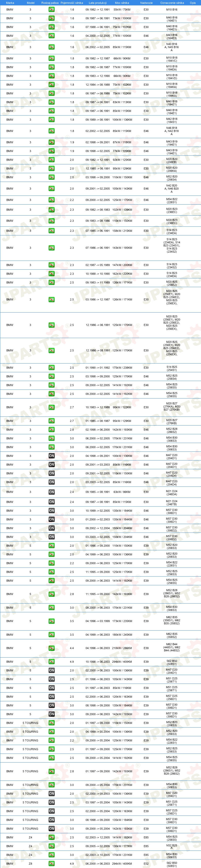This screenshot has height=868, width=201.
Task: Click the M42 B18 (184S1) engine code cell
Action: (172, 120)
